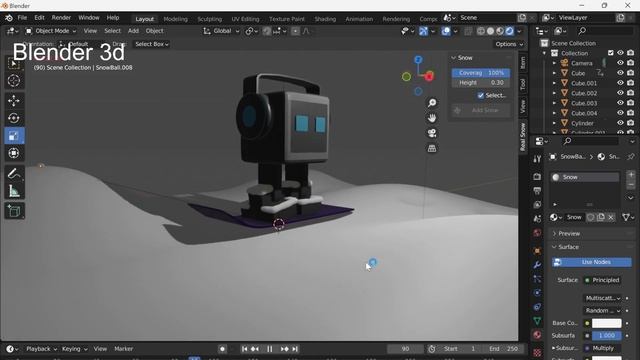Open the Render menu
Image resolution: width=640 pixels, height=360 pixels.
point(61,18)
